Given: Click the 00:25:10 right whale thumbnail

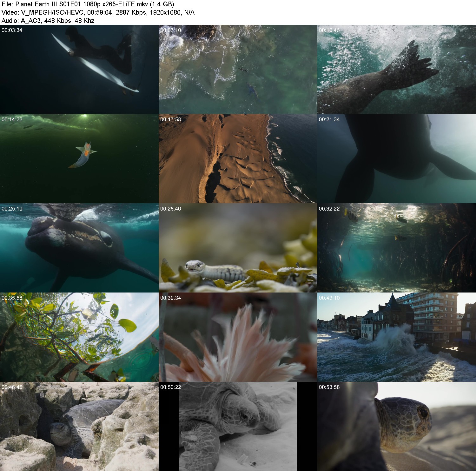Looking at the screenshot, I should [79, 248].
